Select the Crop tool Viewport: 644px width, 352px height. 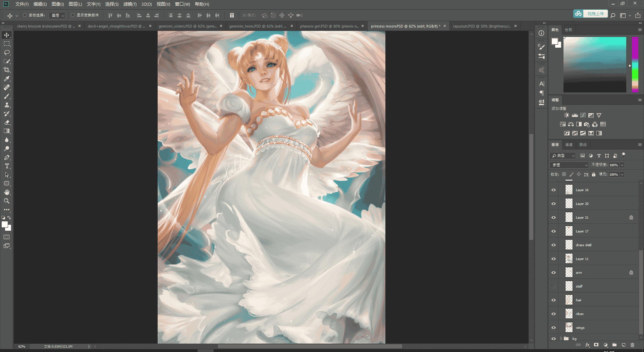pyautogui.click(x=7, y=70)
